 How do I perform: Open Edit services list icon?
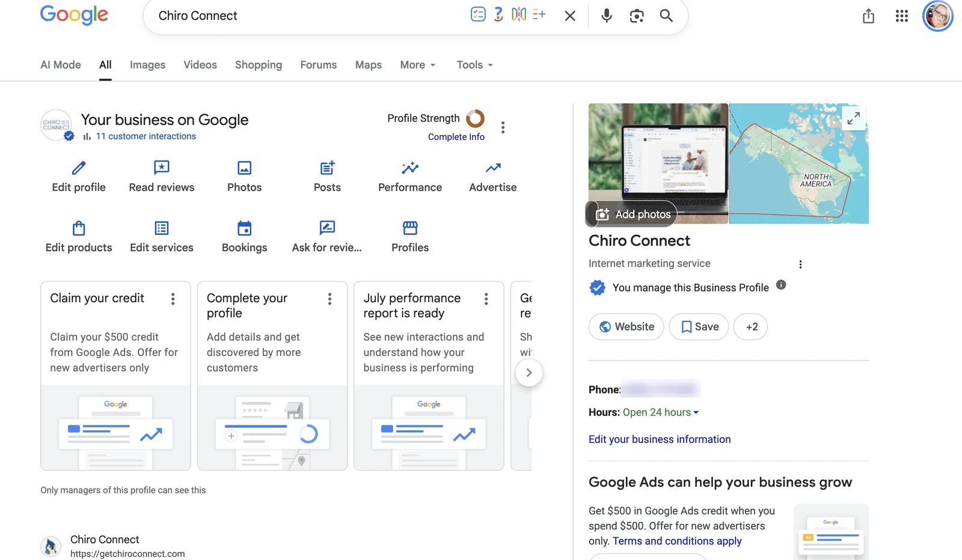tap(162, 228)
